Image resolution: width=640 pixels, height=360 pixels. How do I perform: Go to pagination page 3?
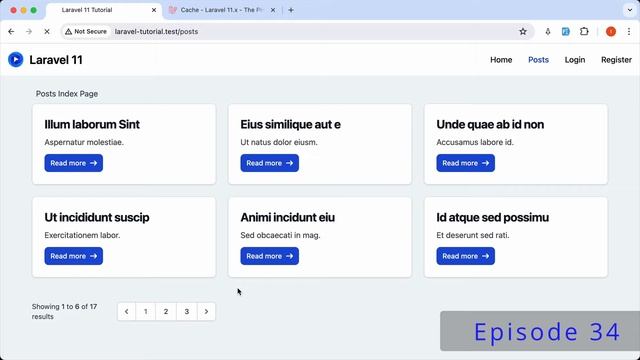(x=187, y=311)
